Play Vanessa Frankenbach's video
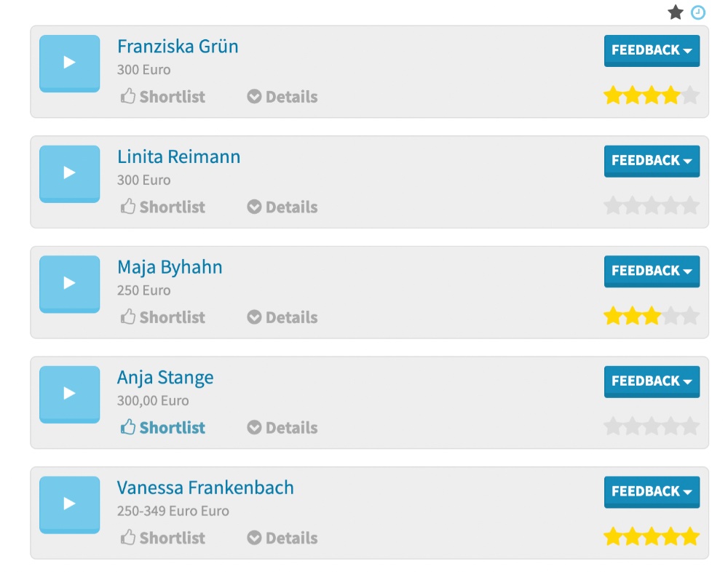 click(69, 504)
